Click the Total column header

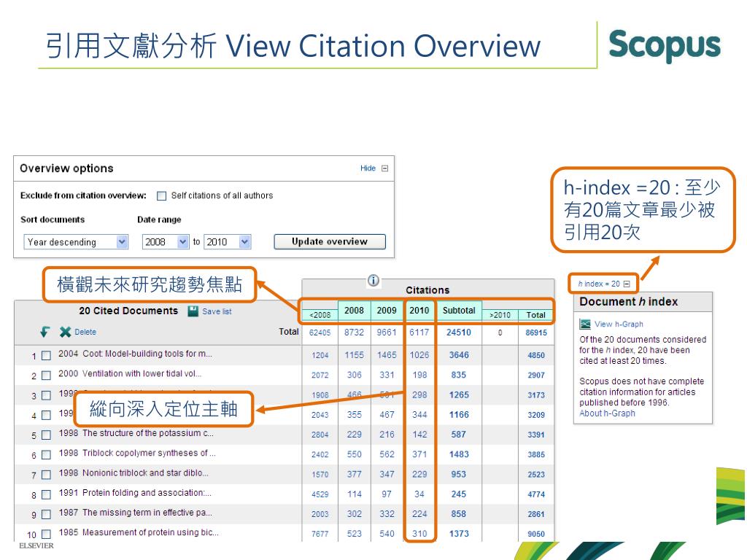[536, 315]
